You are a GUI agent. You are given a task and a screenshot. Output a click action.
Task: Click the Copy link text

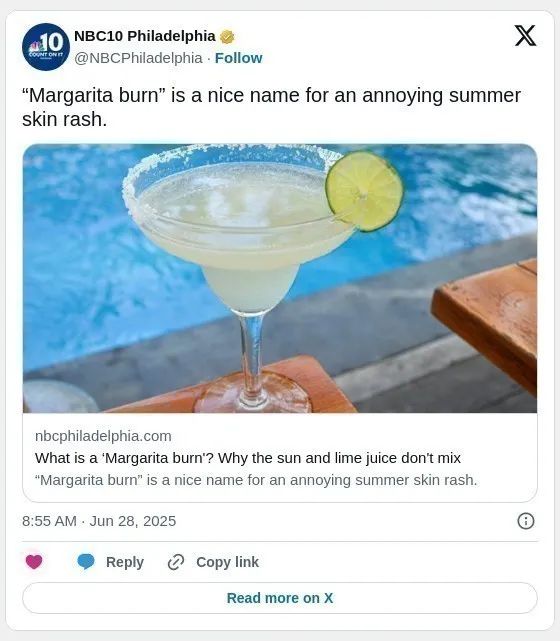pos(227,562)
